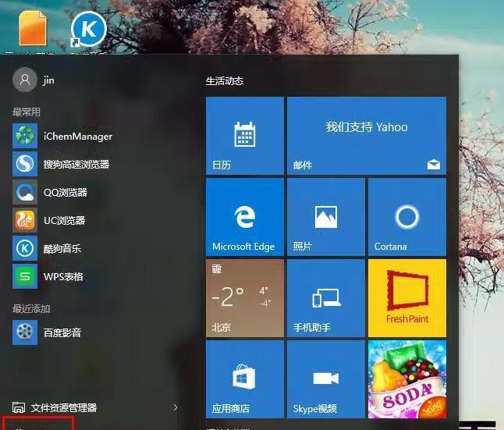Screen dimensions: 504x430
Task: Launch WPS表格 app icon
Action: tap(25, 276)
